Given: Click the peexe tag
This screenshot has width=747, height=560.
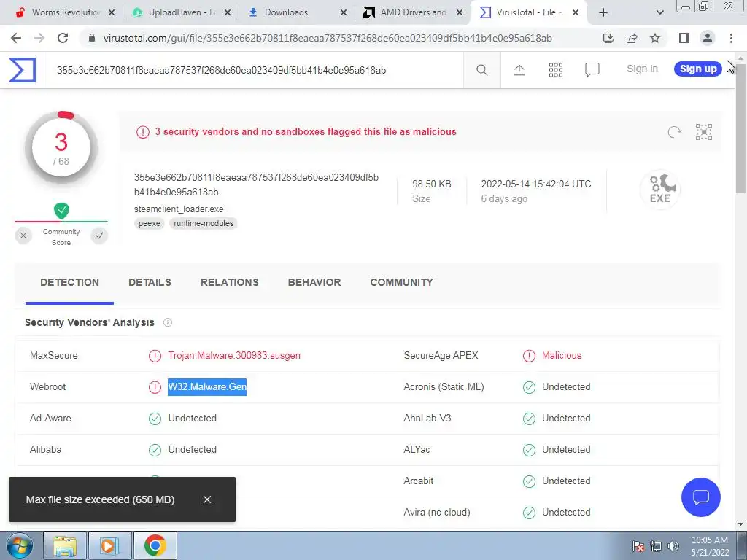Looking at the screenshot, I should pyautogui.click(x=149, y=223).
